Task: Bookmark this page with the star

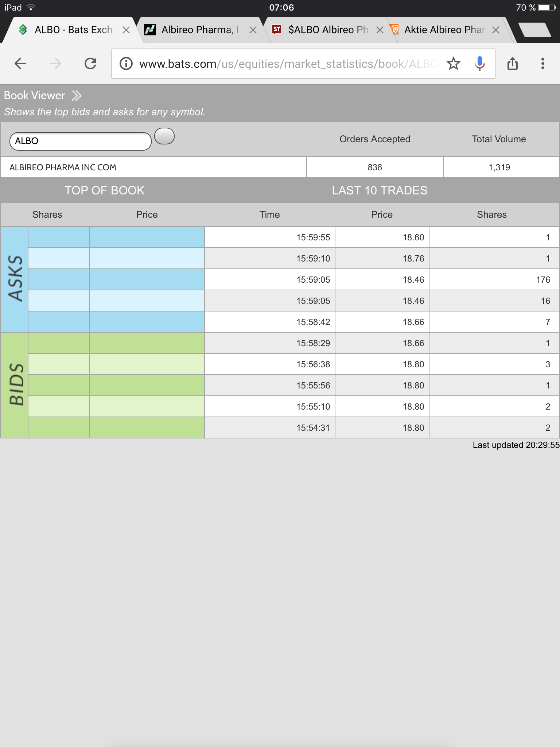Action: tap(454, 64)
